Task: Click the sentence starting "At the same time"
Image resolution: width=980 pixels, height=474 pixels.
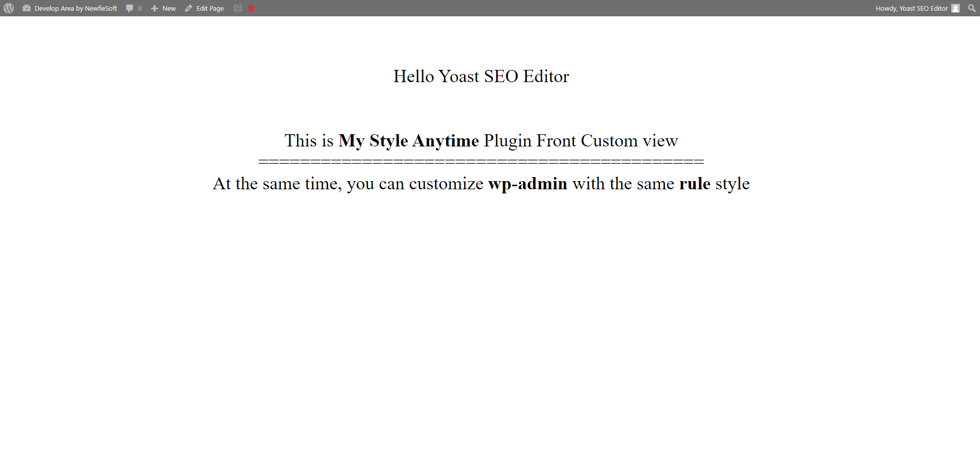Action: point(481,184)
